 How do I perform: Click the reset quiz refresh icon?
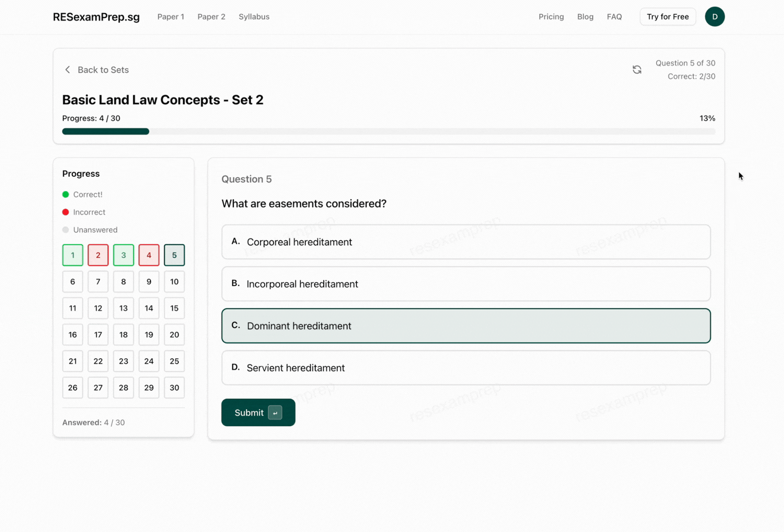click(637, 69)
